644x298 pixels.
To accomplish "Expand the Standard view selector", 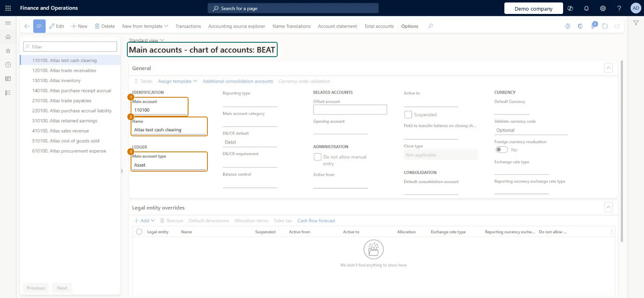I will pos(146,40).
